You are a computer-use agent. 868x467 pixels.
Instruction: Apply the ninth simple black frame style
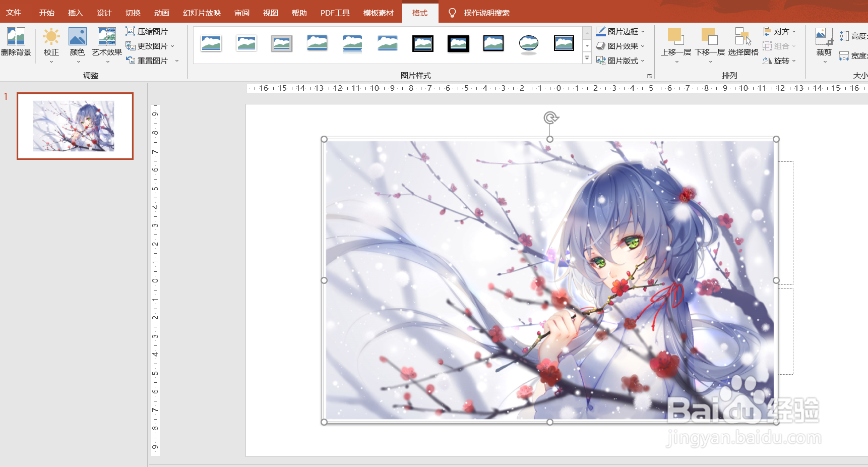pyautogui.click(x=493, y=44)
